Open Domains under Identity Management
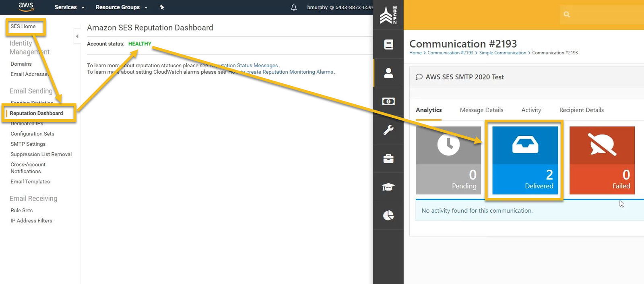Image resolution: width=644 pixels, height=284 pixels. [x=21, y=64]
